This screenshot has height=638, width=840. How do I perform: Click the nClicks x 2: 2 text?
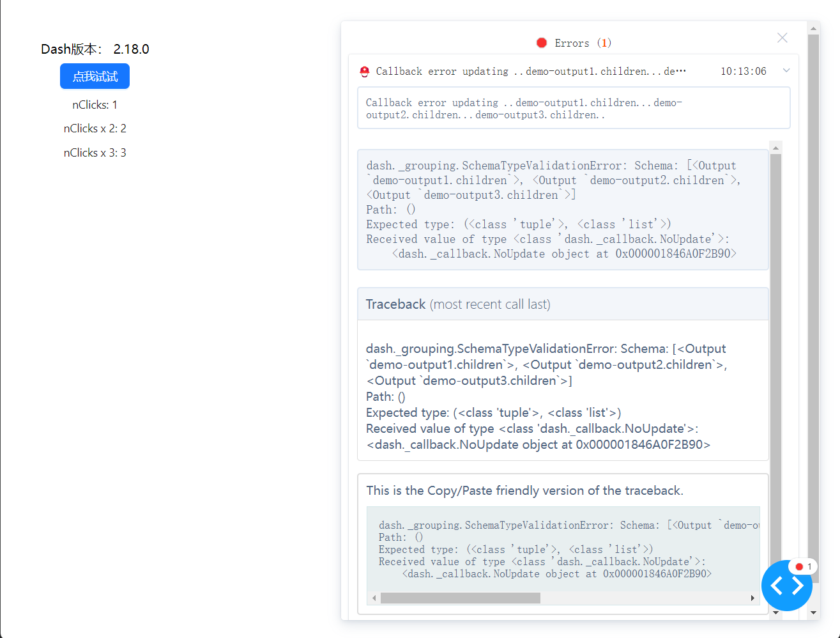[95, 128]
